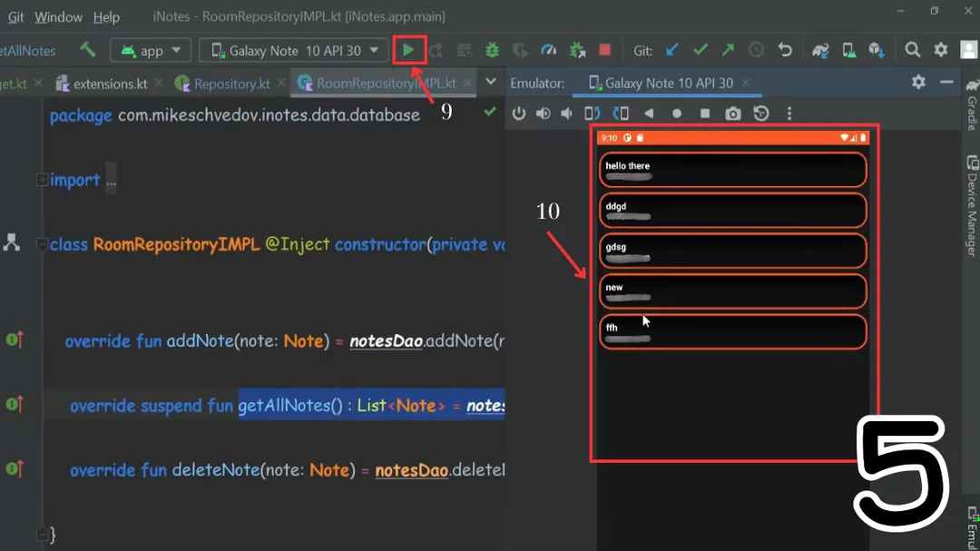Close the extensions.kt tab
Screen dimensions: 980x551
pyautogui.click(x=159, y=84)
